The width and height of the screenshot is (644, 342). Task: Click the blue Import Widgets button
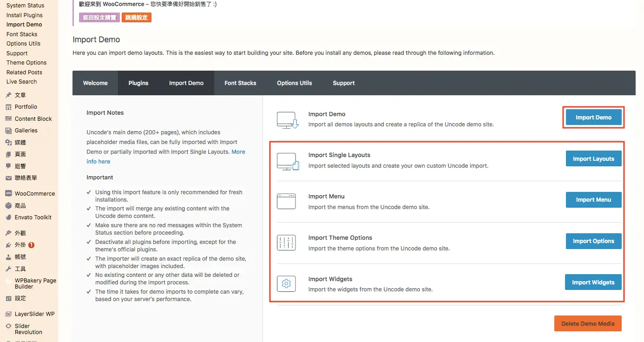click(593, 283)
